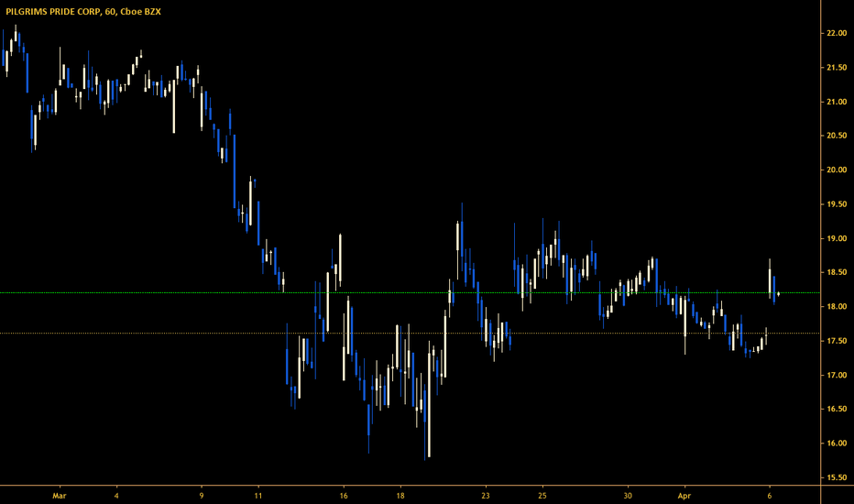854x504 pixels.
Task: Click the 18 date label on time axis
Action: point(400,496)
